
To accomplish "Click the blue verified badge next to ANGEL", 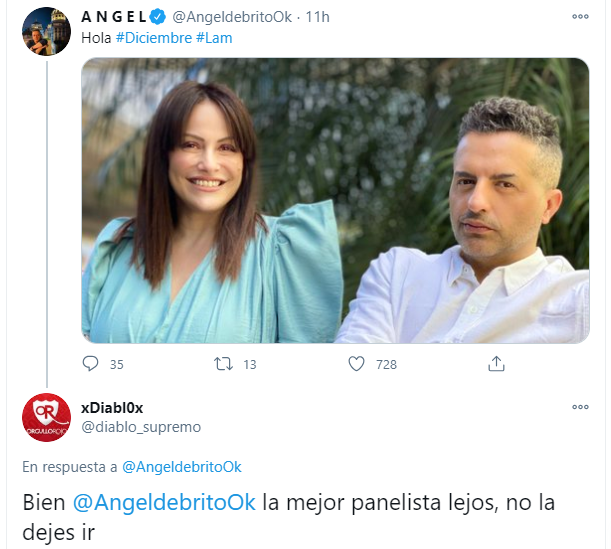I will pos(158,17).
